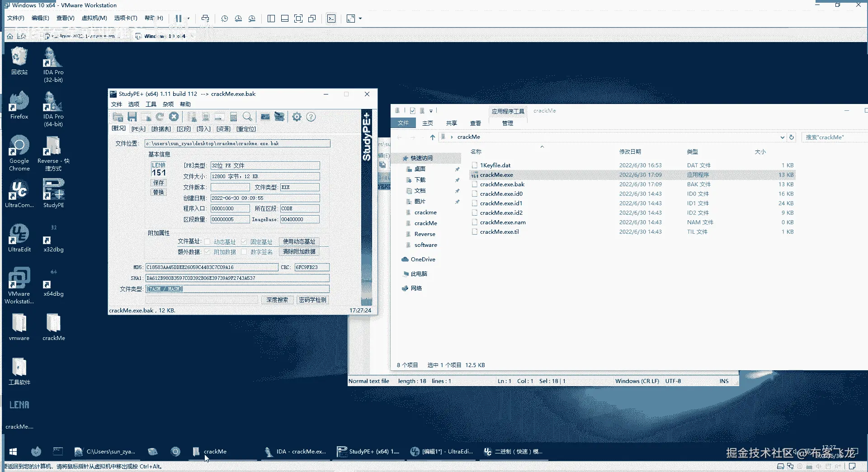Open the 查看 ribbon tab in Explorer

476,123
